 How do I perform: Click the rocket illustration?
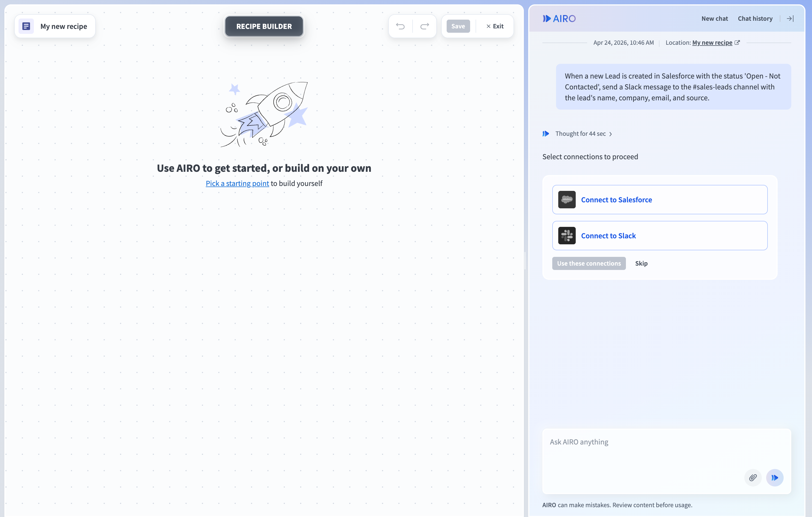(x=264, y=114)
